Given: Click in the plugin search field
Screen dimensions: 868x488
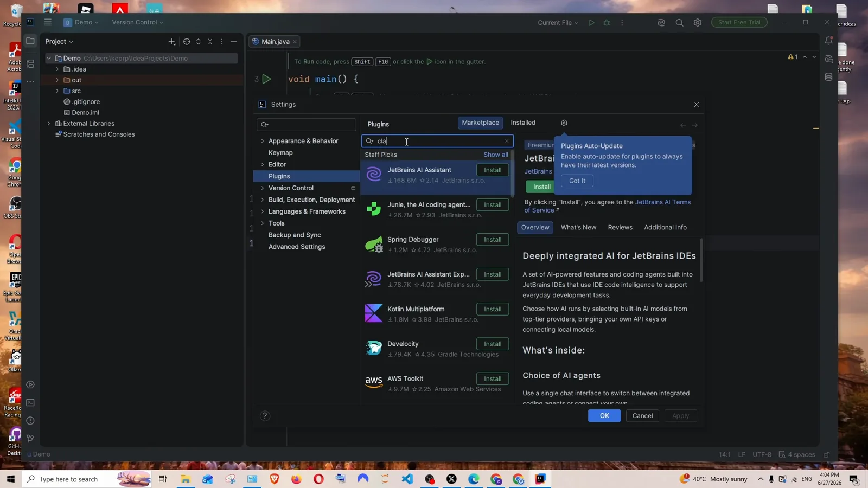Looking at the screenshot, I should [x=437, y=141].
